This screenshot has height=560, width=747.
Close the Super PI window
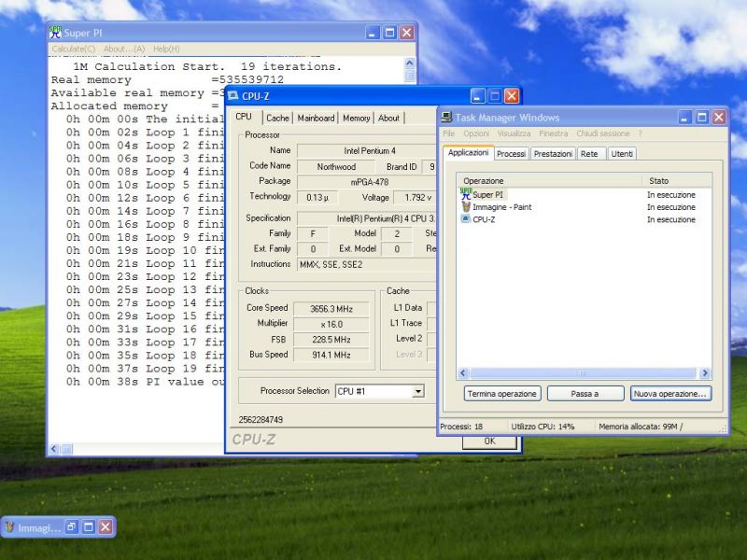click(x=407, y=33)
